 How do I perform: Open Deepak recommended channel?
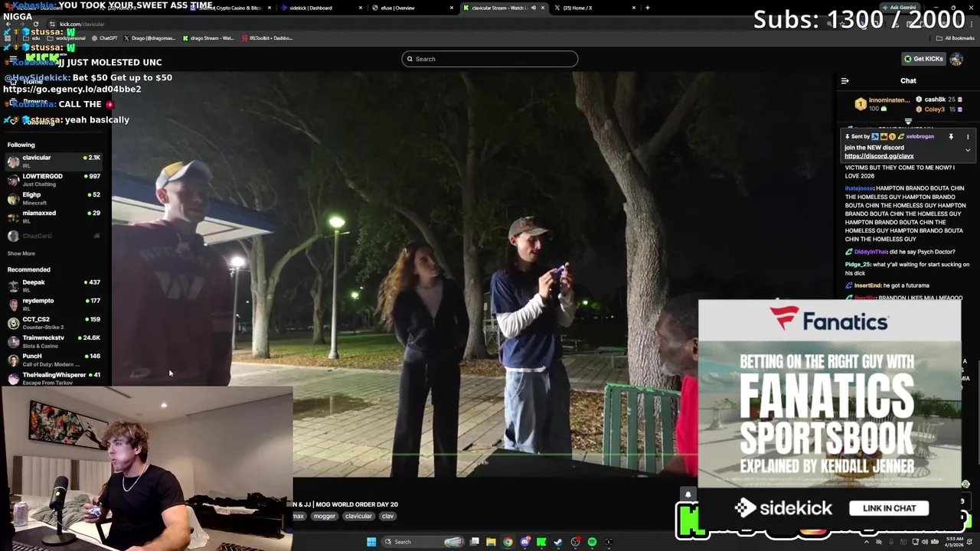pyautogui.click(x=54, y=285)
